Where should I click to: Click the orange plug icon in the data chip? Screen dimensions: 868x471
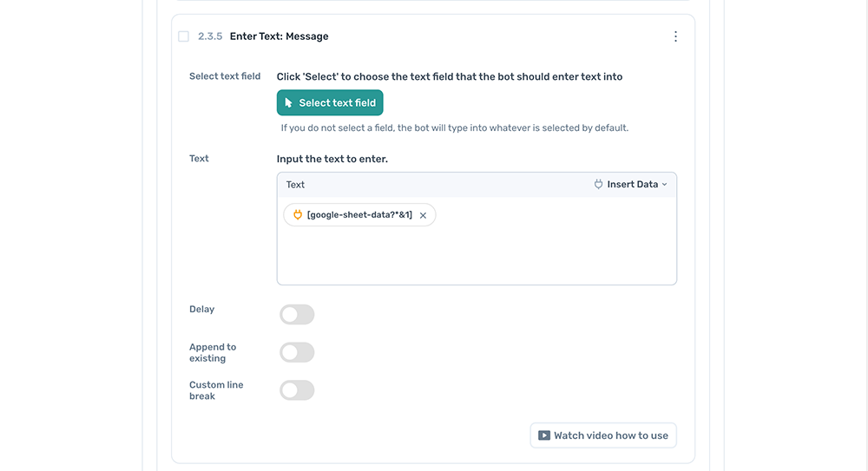point(297,215)
